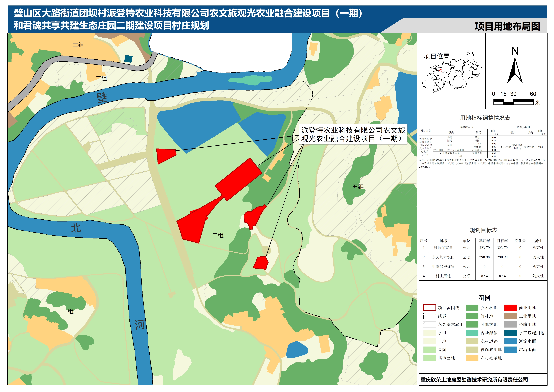Select the 设施农用地 legend swatch
554x392 pixels.
coord(472,350)
